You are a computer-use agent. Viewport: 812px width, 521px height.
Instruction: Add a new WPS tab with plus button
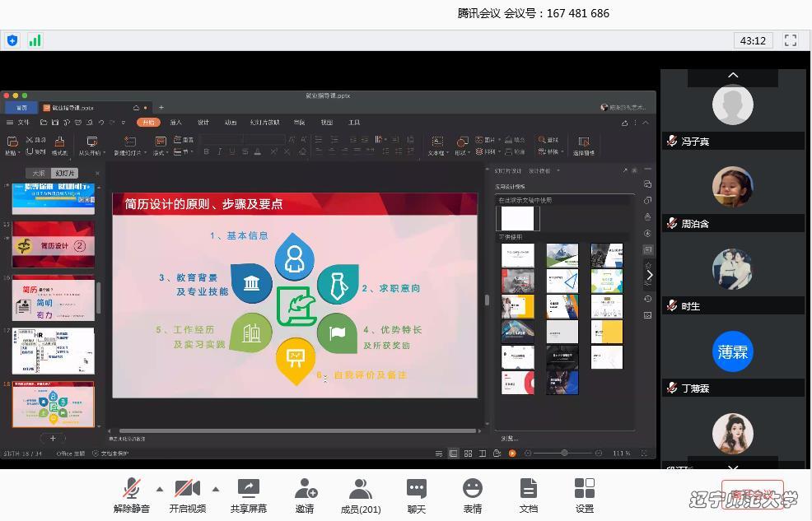pyautogui.click(x=161, y=108)
